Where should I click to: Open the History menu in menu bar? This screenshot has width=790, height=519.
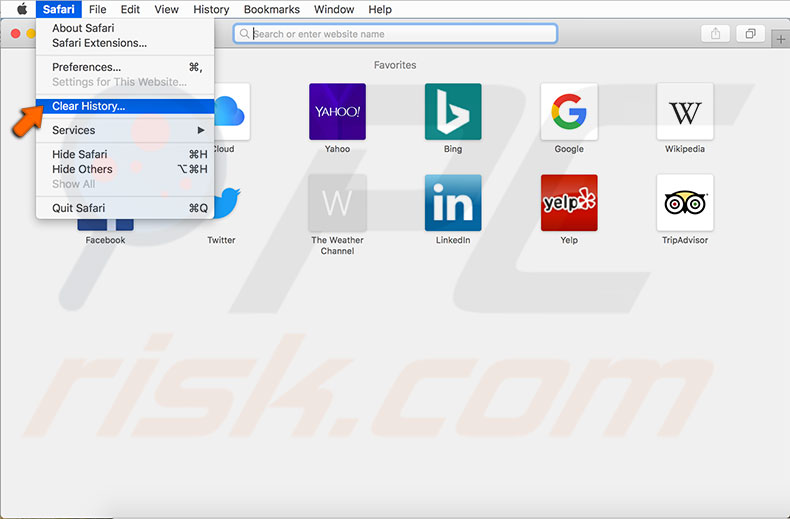click(211, 9)
